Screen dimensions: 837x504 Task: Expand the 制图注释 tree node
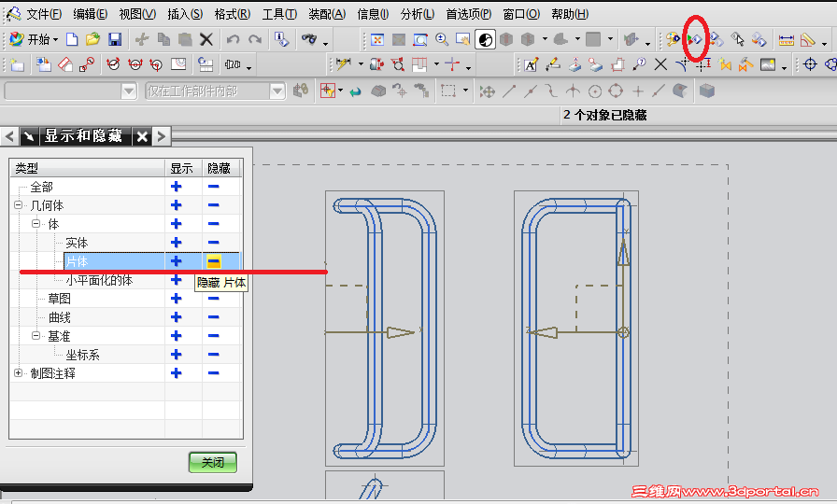point(18,372)
